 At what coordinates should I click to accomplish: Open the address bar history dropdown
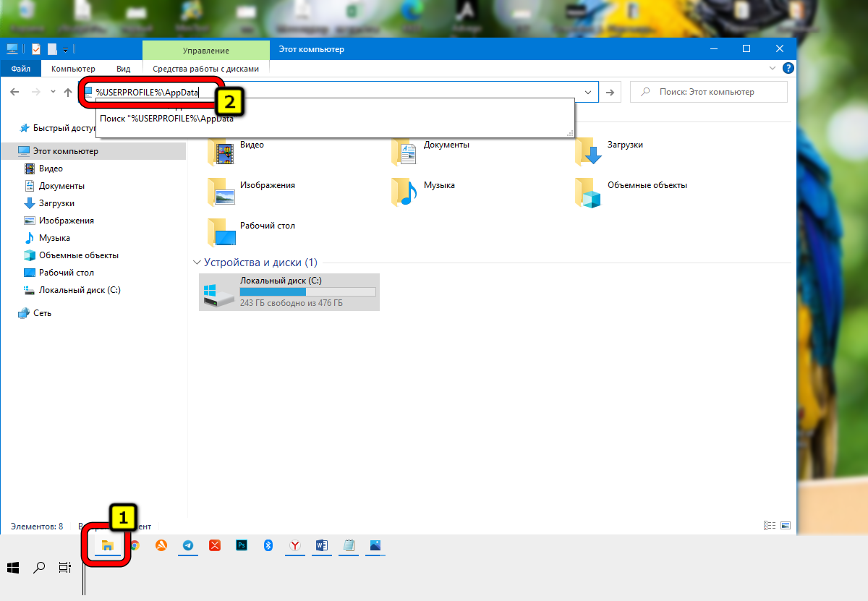click(589, 92)
